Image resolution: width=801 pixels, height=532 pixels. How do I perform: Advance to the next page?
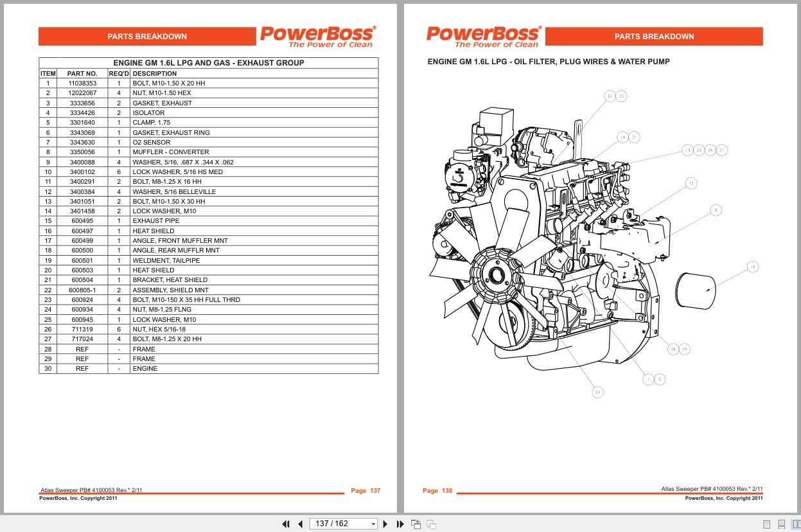(385, 524)
